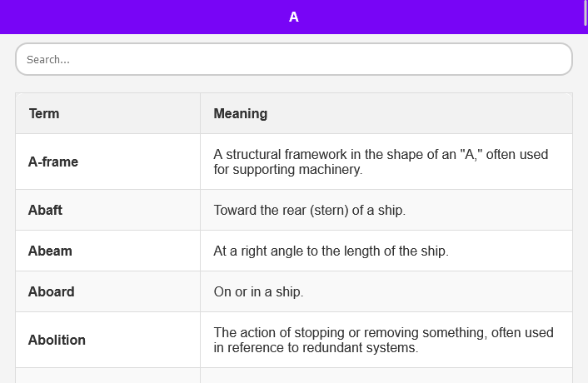Viewport: 588px width, 383px height.
Task: Click the meaning 'On or in a ship'
Action: [258, 291]
